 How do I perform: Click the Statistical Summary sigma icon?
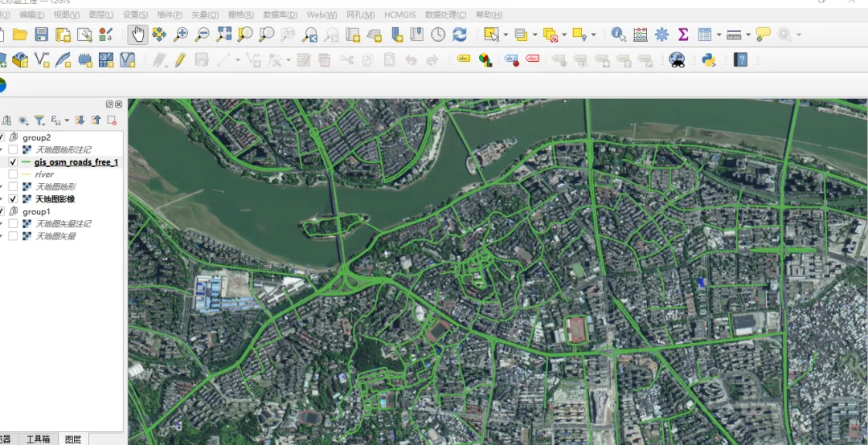[x=683, y=35]
